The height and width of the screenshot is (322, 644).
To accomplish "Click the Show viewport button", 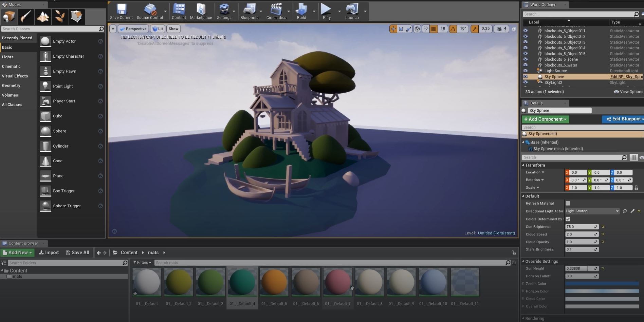I will pos(173,29).
